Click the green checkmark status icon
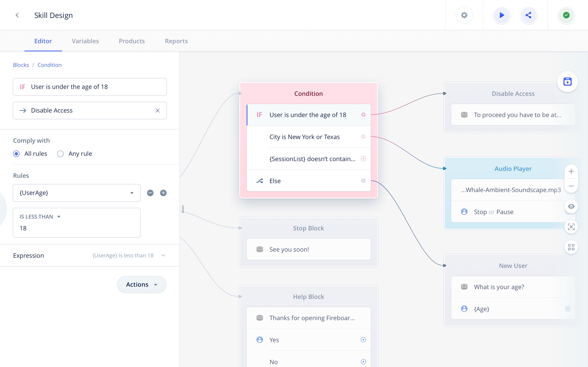The image size is (588, 367). 566,15
